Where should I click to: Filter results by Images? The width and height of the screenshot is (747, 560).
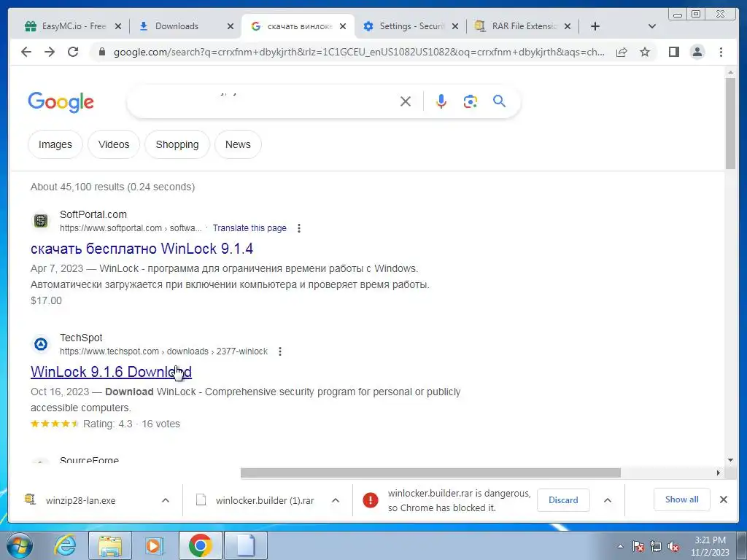click(x=55, y=144)
